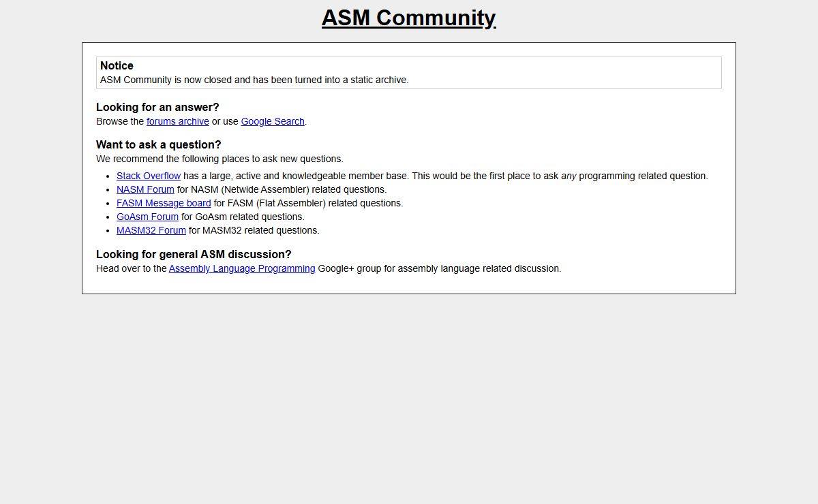
Task: Open the Google Search link
Action: click(x=273, y=121)
